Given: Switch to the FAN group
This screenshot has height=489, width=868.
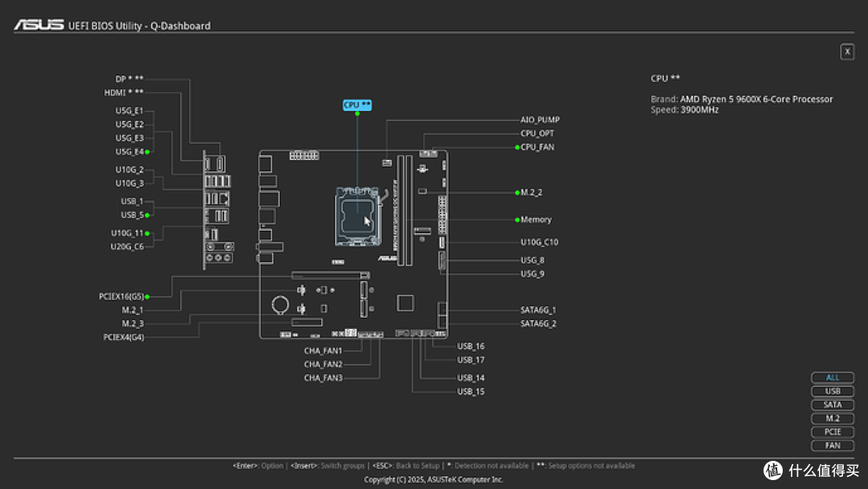Looking at the screenshot, I should pyautogui.click(x=833, y=446).
